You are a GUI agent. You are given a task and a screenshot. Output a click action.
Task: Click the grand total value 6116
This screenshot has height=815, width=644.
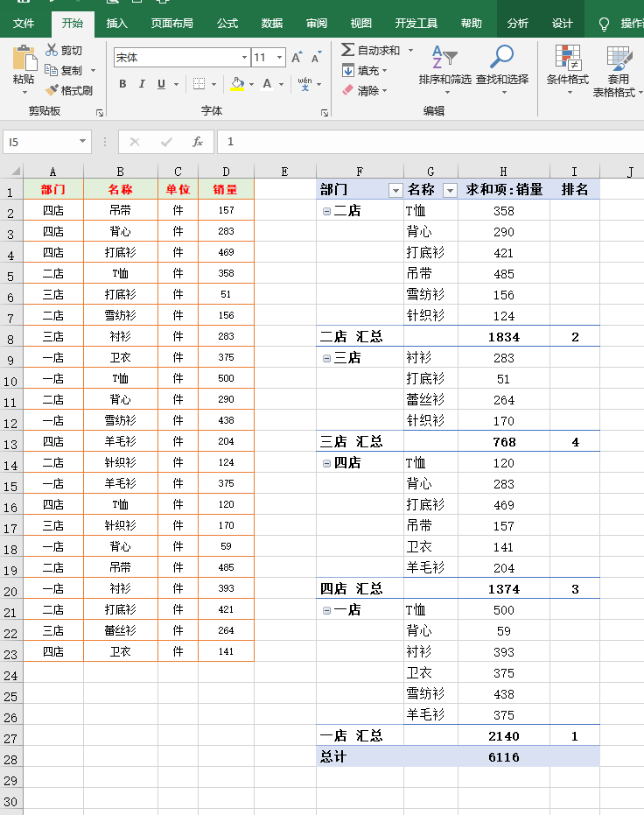(504, 756)
